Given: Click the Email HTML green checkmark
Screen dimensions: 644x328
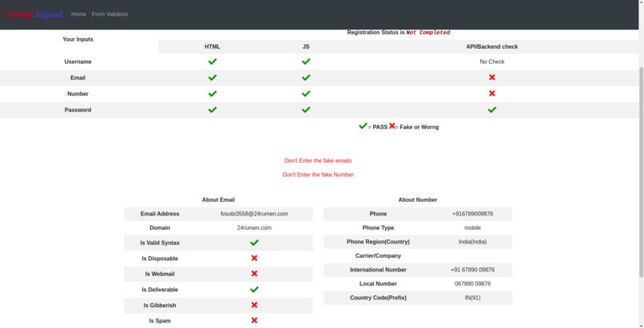Looking at the screenshot, I should click(213, 77).
